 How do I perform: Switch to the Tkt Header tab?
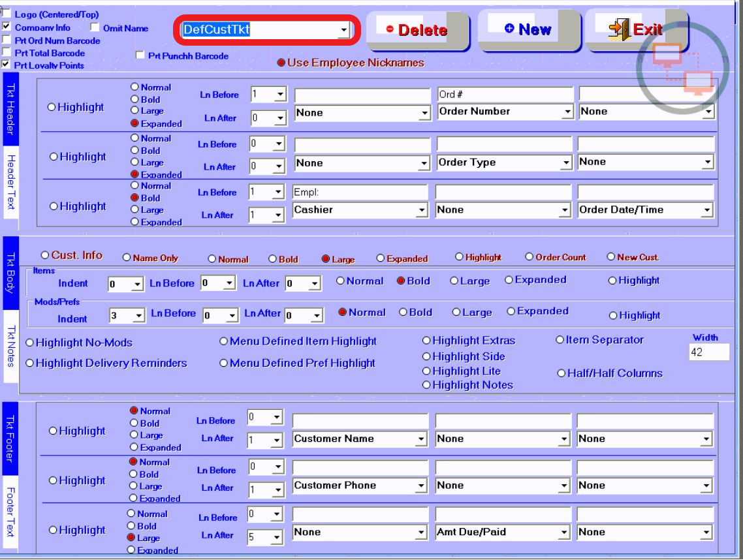(10, 110)
